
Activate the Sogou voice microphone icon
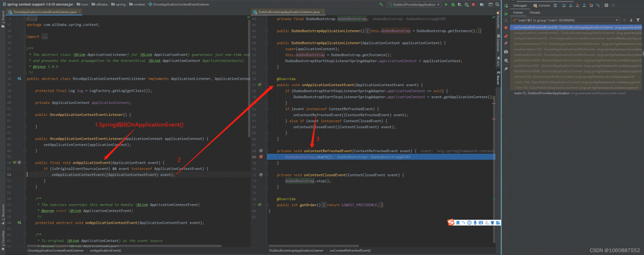(x=475, y=222)
